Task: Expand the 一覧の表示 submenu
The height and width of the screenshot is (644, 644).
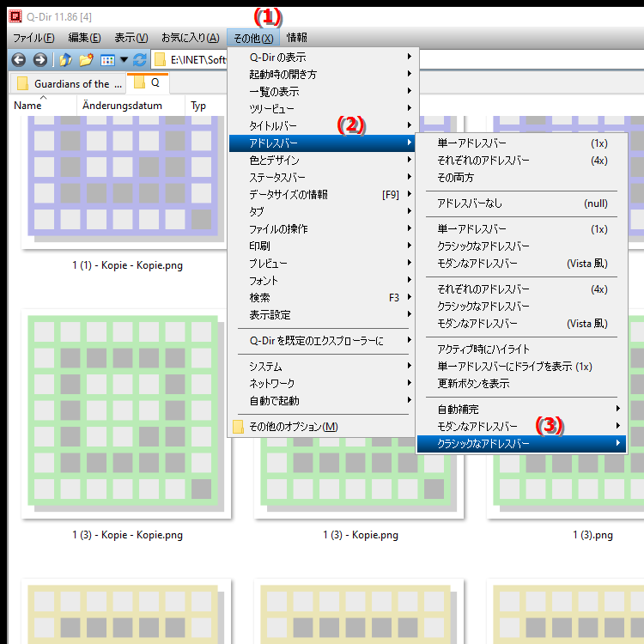Action: pos(322,92)
